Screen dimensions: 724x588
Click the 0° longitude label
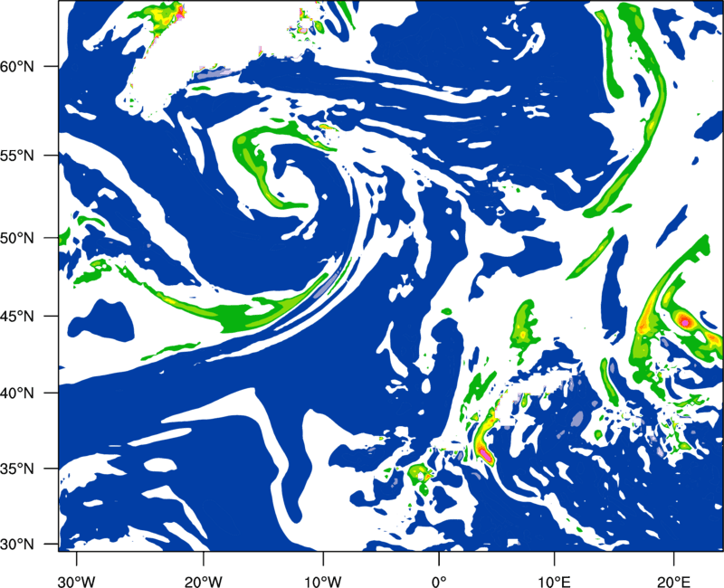coord(439,582)
